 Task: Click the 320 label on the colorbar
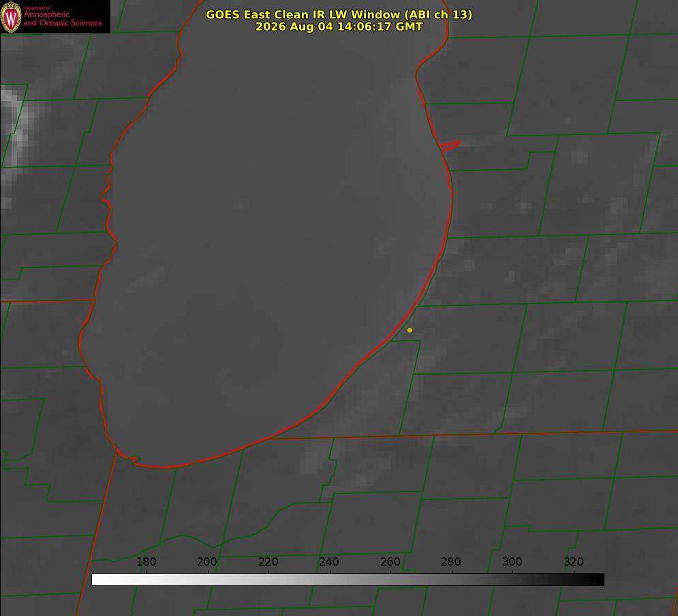574,561
